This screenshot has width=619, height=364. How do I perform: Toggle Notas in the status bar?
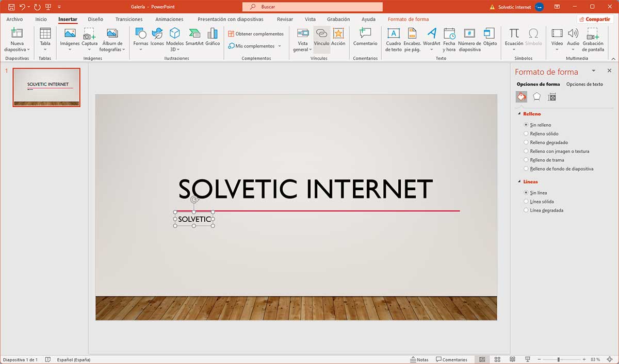click(x=419, y=359)
